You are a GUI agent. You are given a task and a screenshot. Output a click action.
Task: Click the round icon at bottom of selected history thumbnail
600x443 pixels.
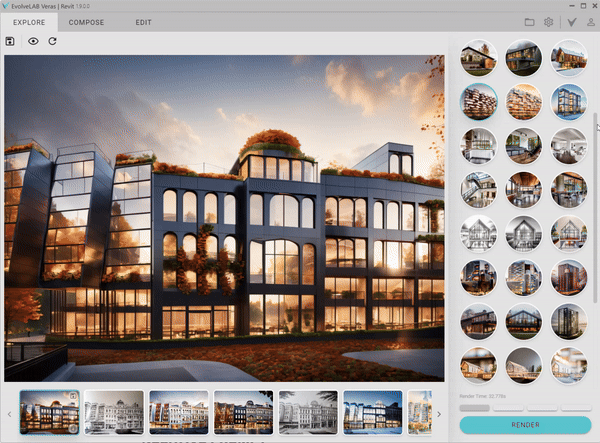pyautogui.click(x=73, y=429)
